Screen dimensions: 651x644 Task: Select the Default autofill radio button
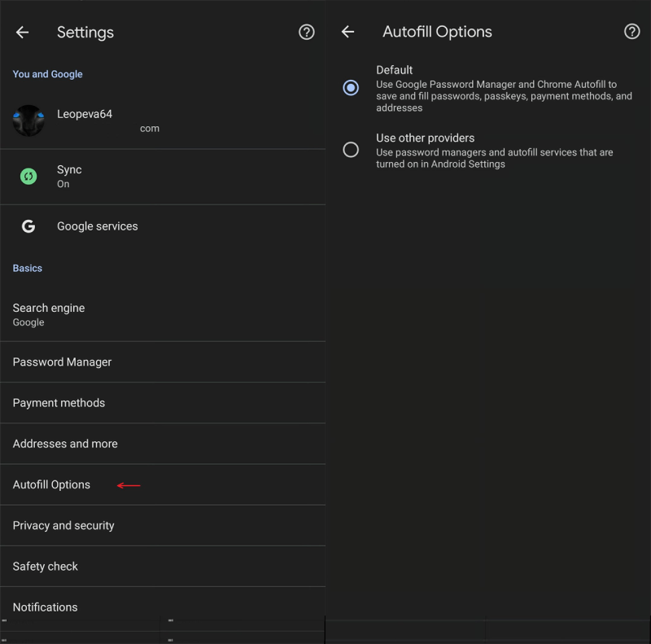[351, 88]
